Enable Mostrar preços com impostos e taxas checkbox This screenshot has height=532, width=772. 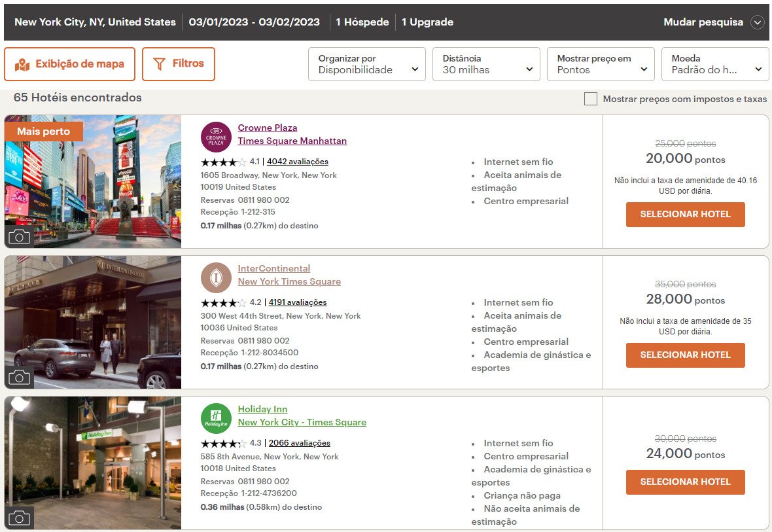tap(590, 99)
